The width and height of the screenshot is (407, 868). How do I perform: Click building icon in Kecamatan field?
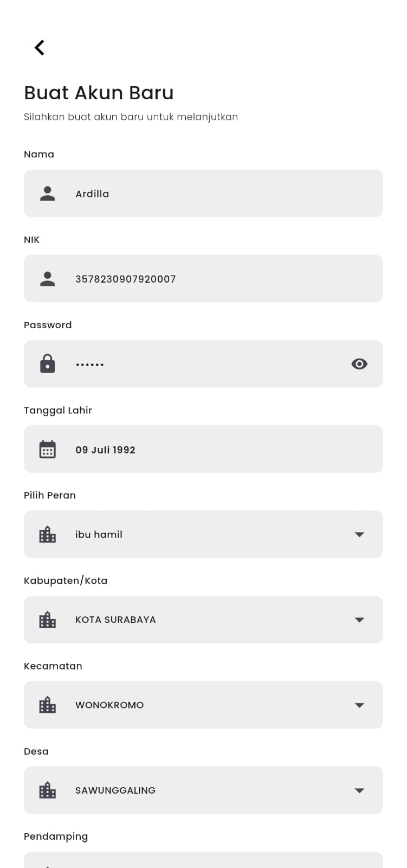click(x=48, y=705)
